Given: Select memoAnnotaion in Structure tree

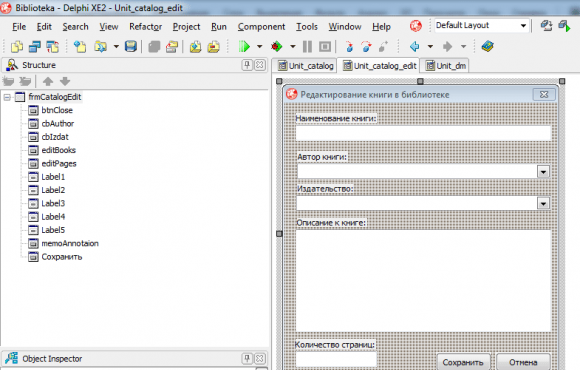Looking at the screenshot, I should pyautogui.click(x=70, y=243).
